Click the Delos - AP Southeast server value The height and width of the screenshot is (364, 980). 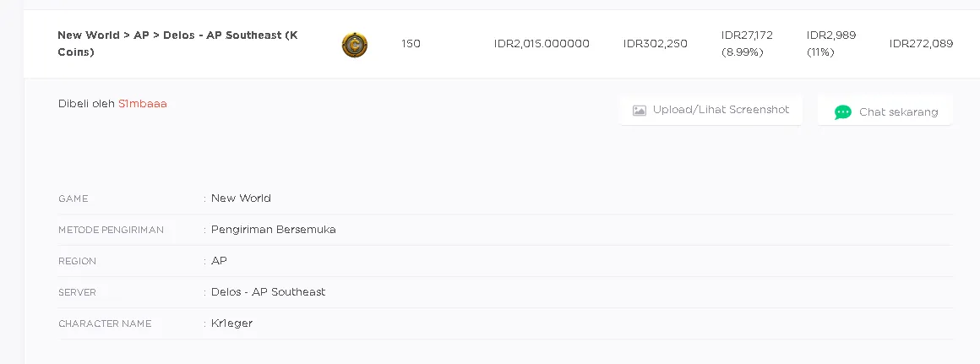coord(268,292)
